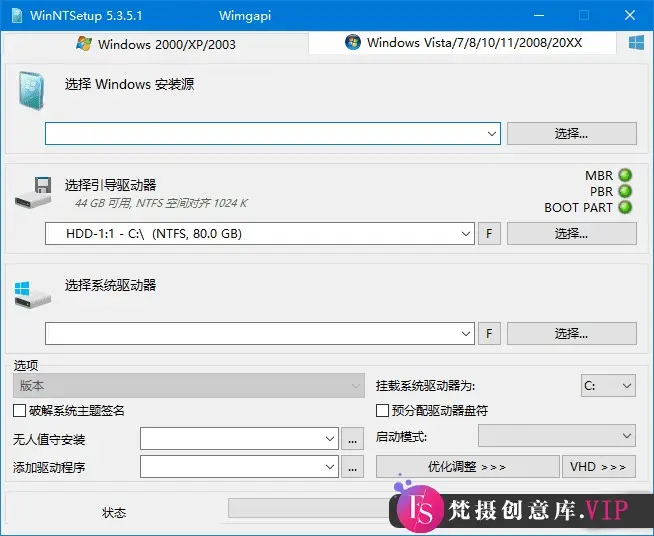Click the status progress bar
The height and width of the screenshot is (536, 654).
309,508
